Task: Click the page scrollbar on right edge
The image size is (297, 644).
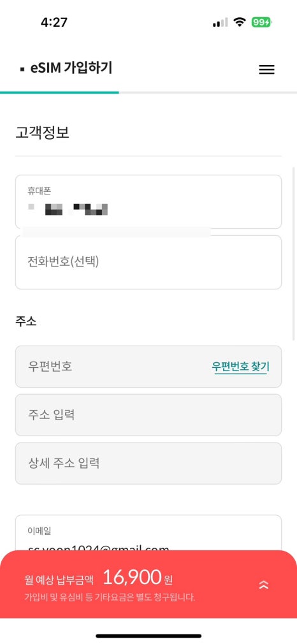Action: [293, 253]
